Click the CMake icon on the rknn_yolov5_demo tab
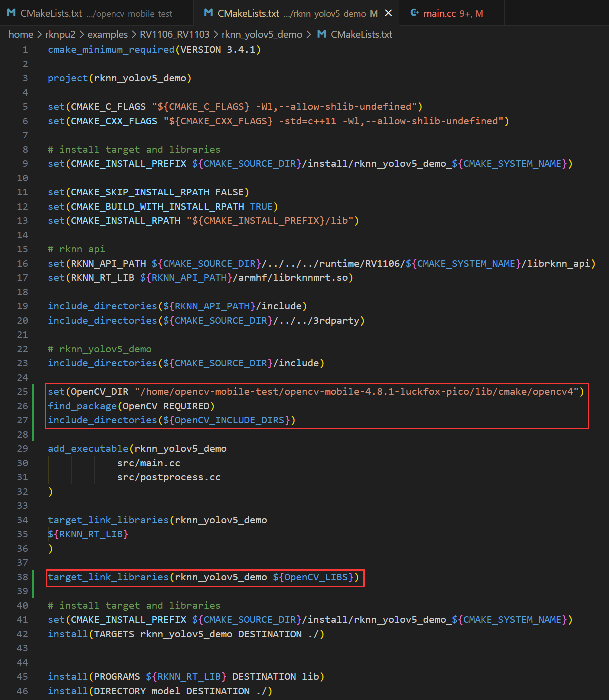The width and height of the screenshot is (609, 700). [208, 13]
